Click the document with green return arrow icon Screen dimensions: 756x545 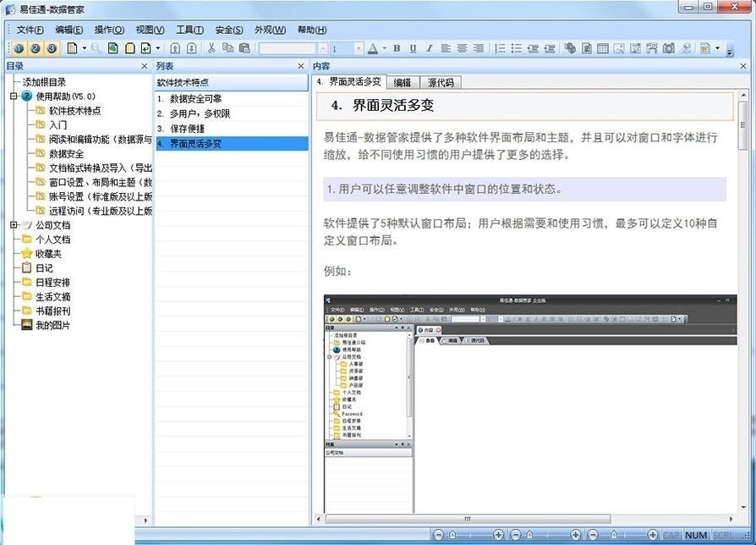(145, 48)
